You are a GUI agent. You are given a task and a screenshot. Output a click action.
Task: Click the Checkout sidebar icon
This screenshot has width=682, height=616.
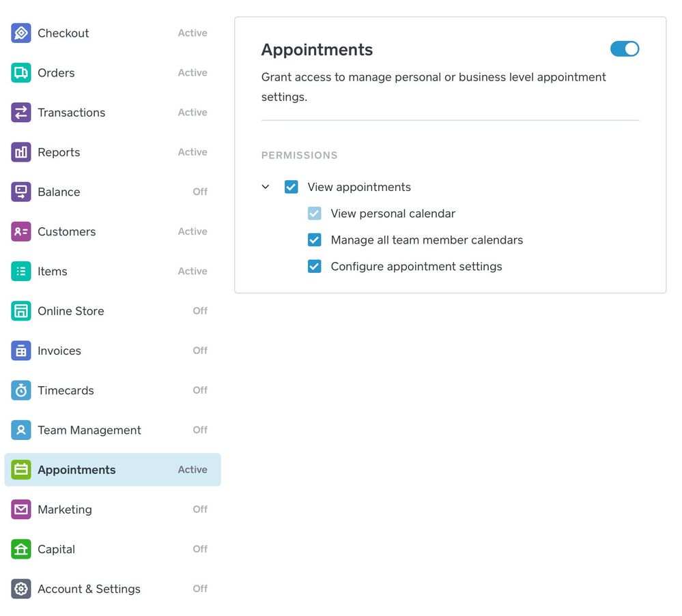point(21,33)
